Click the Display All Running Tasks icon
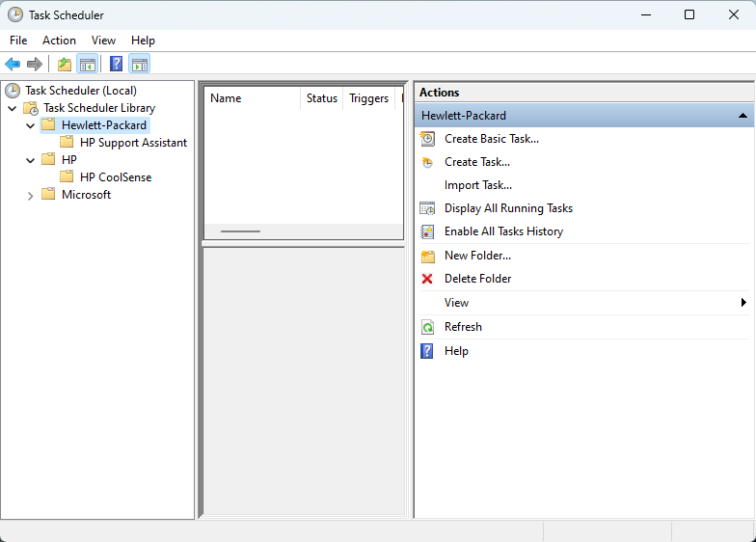 [428, 208]
